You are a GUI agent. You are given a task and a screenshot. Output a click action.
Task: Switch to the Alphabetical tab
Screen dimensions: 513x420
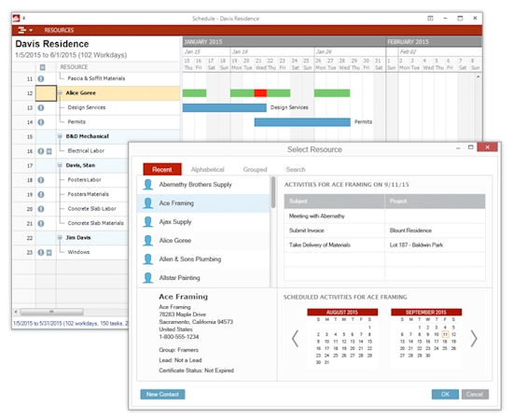point(207,170)
